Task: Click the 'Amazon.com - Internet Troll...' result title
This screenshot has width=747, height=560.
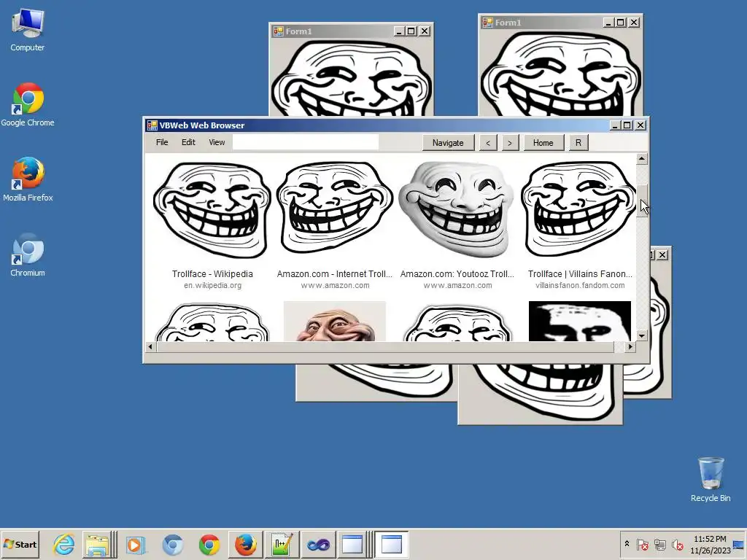Action: tap(334, 274)
